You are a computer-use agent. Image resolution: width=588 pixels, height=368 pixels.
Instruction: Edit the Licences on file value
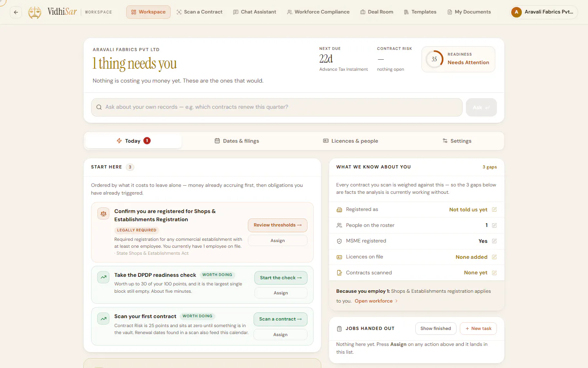494,257
